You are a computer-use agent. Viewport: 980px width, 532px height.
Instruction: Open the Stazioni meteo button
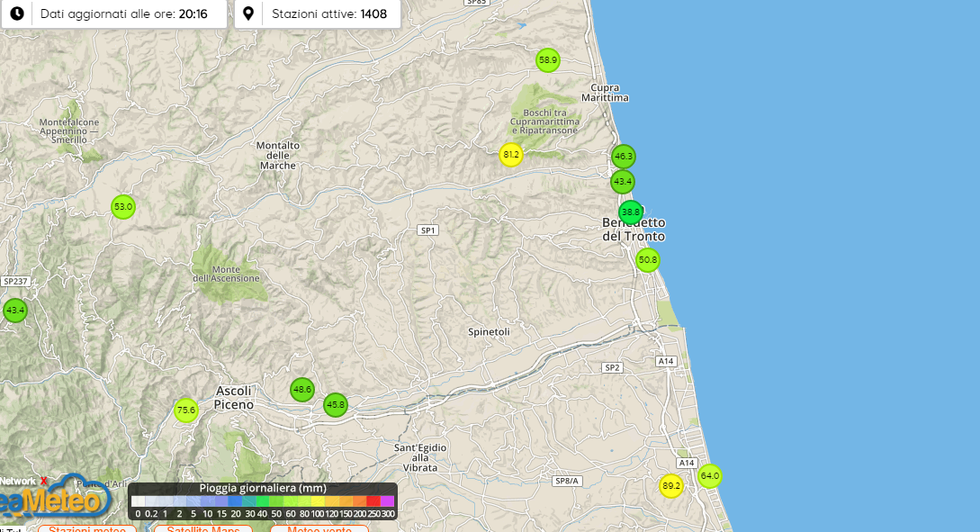pyautogui.click(x=87, y=528)
